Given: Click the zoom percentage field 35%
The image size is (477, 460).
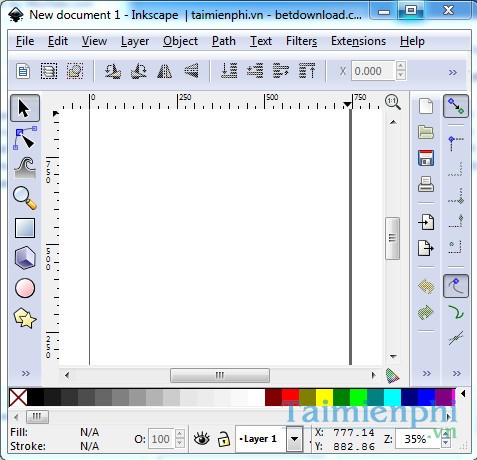Looking at the screenshot, I should click(x=418, y=439).
